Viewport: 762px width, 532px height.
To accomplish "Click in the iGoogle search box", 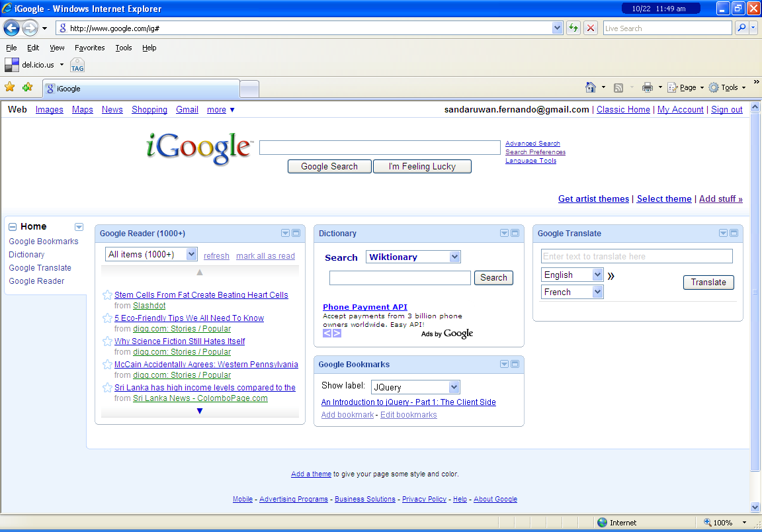I will tap(380, 148).
